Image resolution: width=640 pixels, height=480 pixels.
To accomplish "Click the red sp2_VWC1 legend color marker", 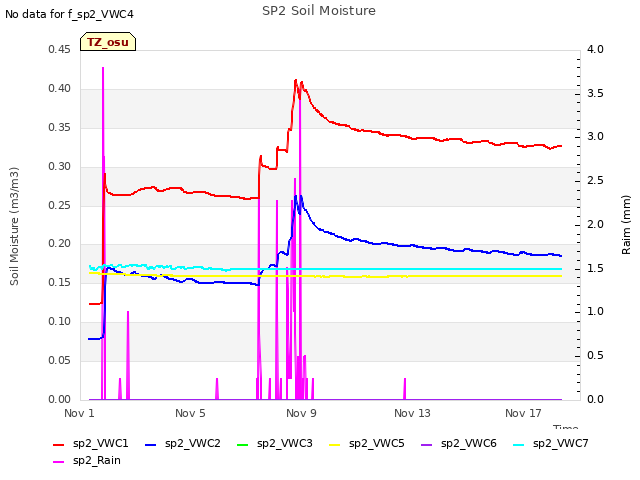I will pos(59,444).
